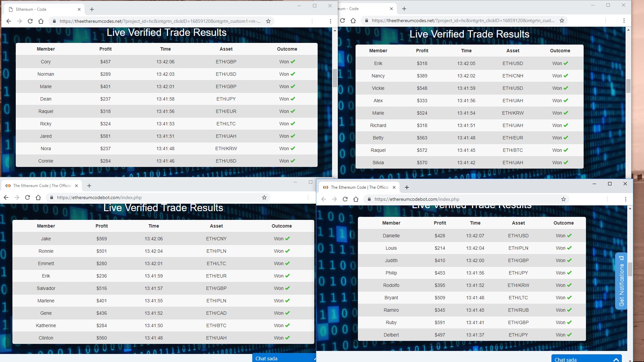Expand the address bar dropdown top-left browser
The height and width of the screenshot is (362, 644).
(x=159, y=21)
